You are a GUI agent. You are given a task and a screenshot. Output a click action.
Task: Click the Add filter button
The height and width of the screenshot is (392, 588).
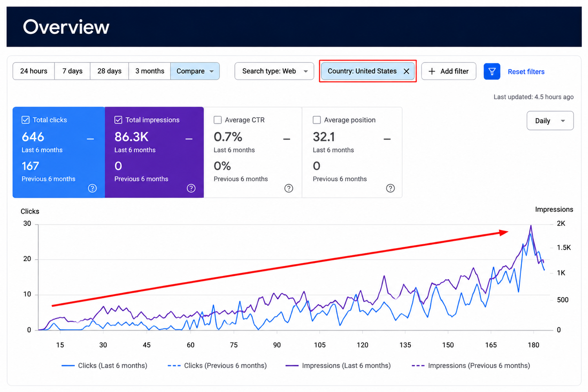(449, 71)
